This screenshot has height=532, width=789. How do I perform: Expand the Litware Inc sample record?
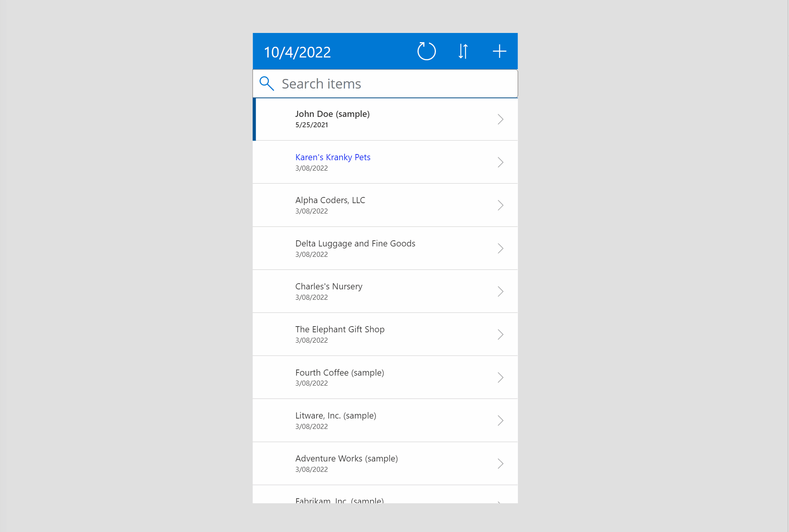500,420
